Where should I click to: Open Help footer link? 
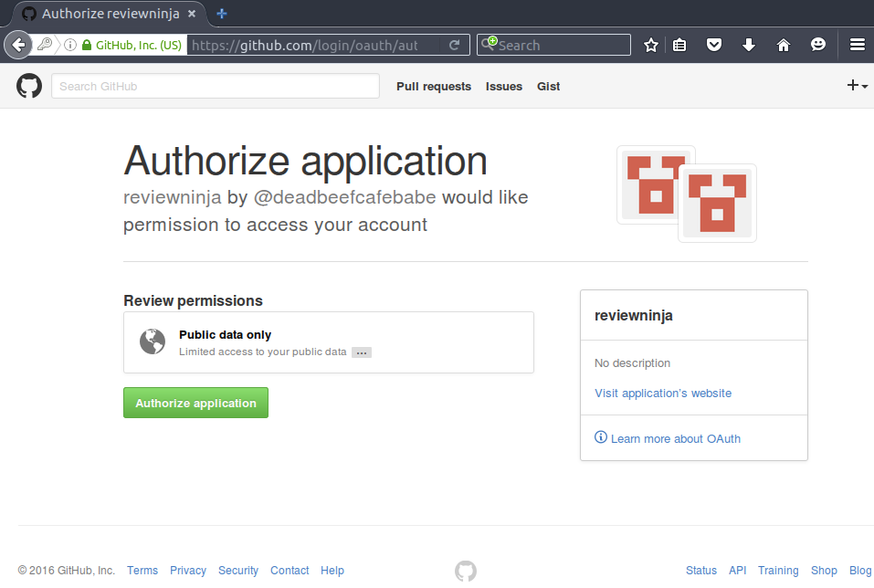(332, 570)
